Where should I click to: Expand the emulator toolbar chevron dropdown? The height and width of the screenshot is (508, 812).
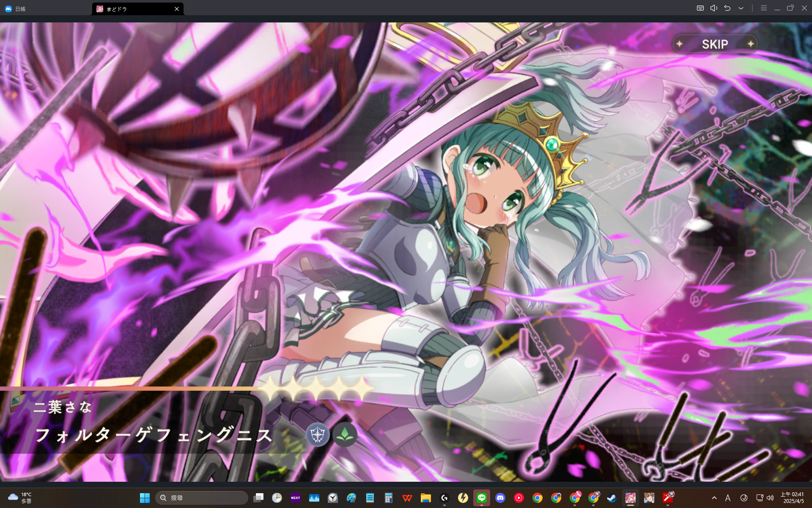coord(741,8)
